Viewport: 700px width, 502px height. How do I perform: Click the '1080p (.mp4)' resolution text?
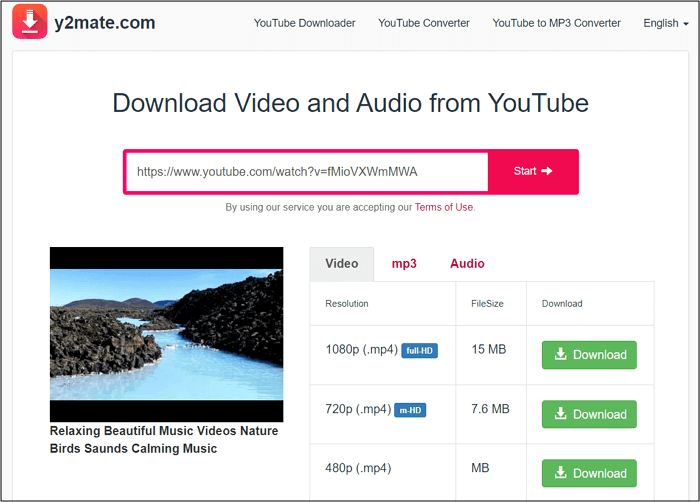pyautogui.click(x=362, y=349)
